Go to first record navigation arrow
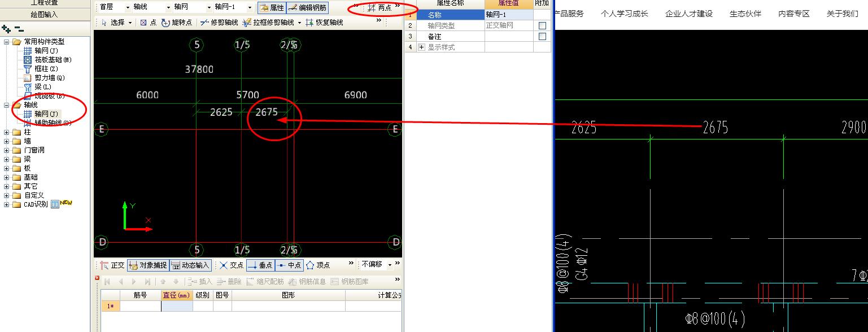 [x=107, y=281]
